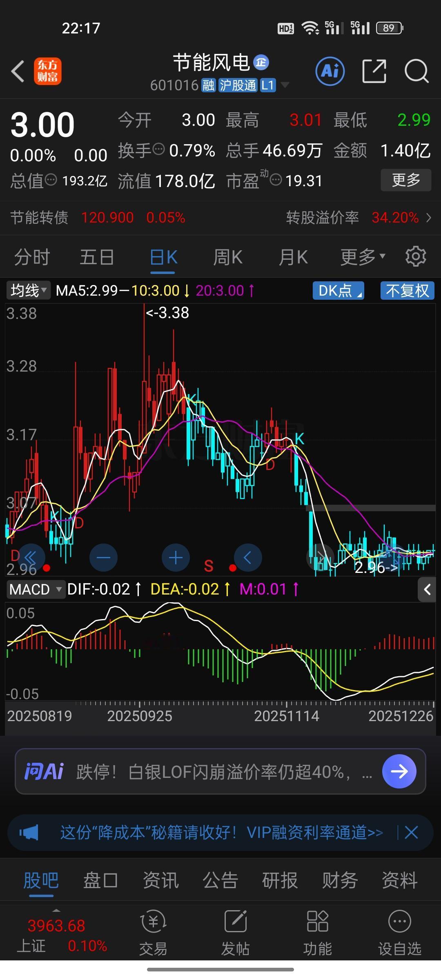Toggle DK点 indicator overlay
The image size is (441, 980).
point(338,291)
